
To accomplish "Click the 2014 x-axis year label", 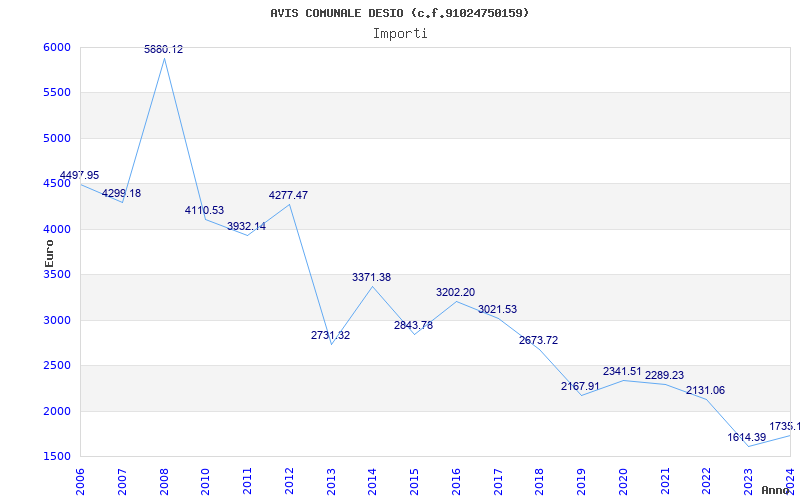I will 372,481.
